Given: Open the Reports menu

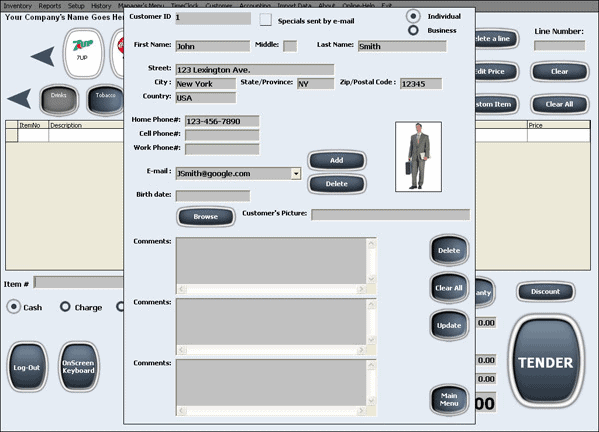Looking at the screenshot, I should (50, 6).
